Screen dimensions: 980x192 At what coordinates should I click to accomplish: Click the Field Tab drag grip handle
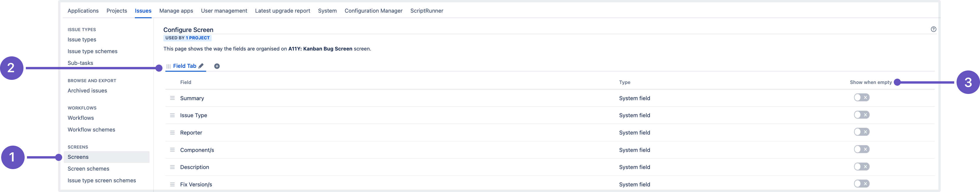(x=168, y=66)
